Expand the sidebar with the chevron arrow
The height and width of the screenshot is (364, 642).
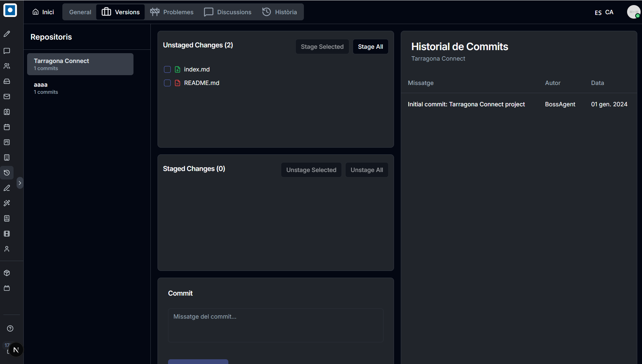[20, 183]
